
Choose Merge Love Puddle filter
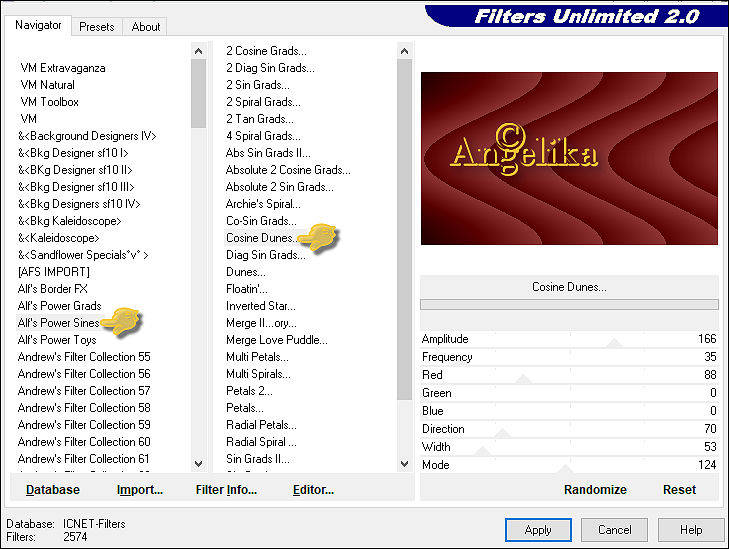[277, 340]
